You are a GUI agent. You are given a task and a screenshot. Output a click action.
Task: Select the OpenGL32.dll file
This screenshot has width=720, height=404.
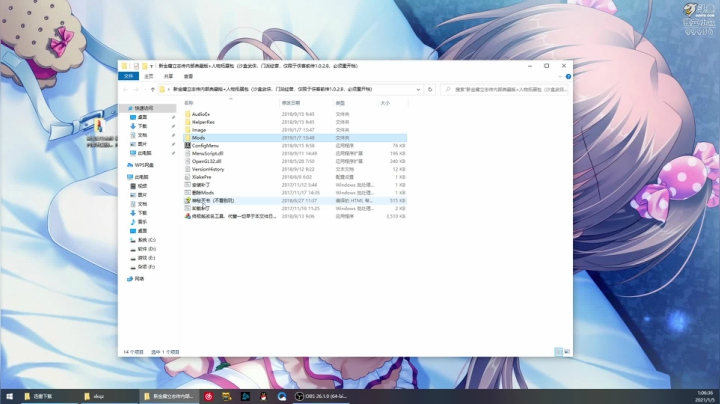[x=206, y=161]
